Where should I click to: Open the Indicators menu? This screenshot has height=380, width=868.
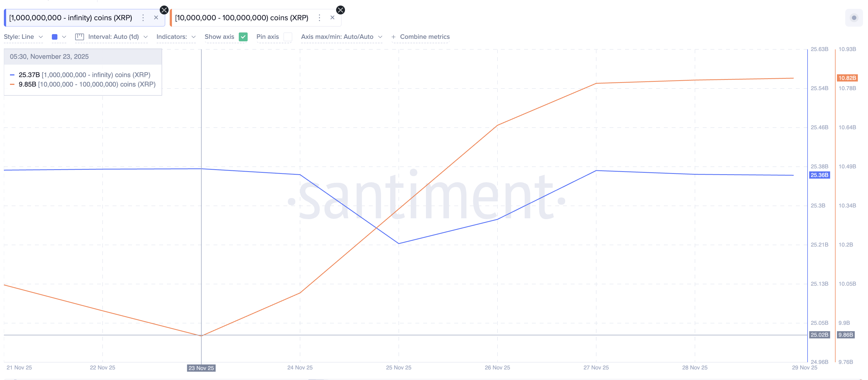pyautogui.click(x=176, y=37)
